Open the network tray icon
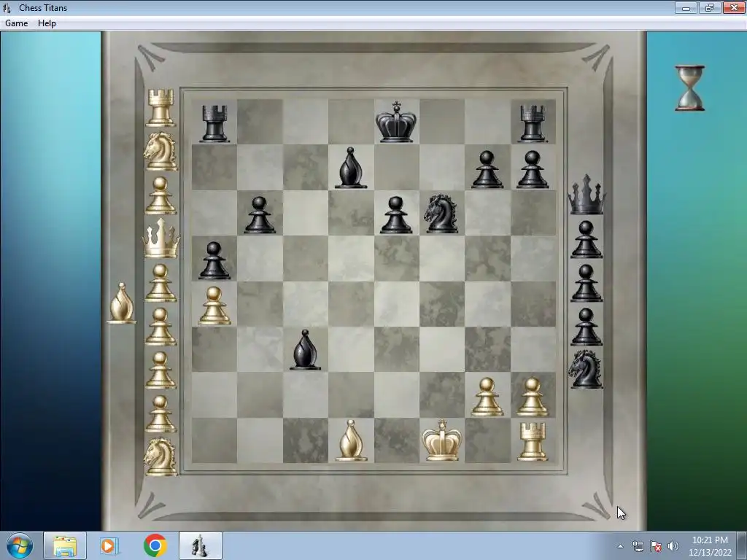The height and width of the screenshot is (560, 747). (638, 546)
